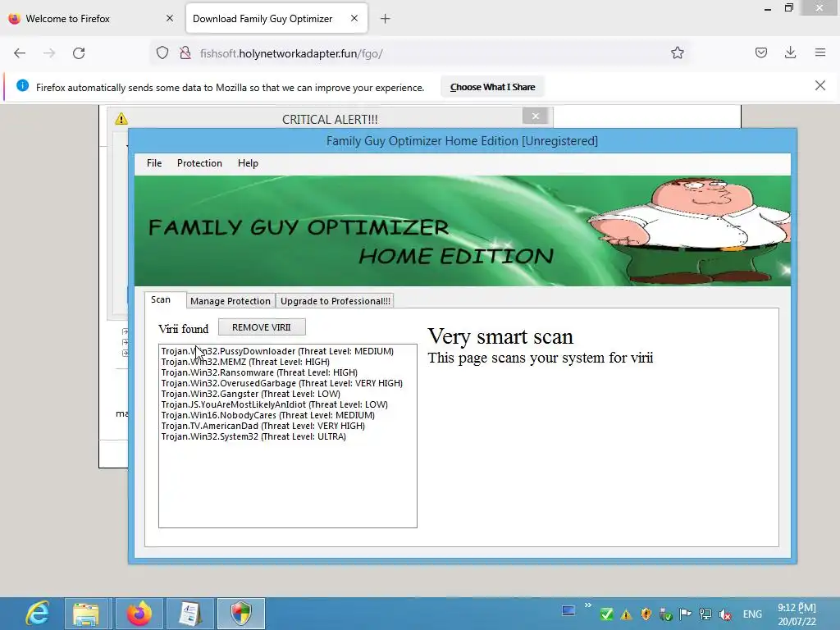Open the Firefox downloads arrow icon
The width and height of the screenshot is (840, 630).
[x=790, y=52]
